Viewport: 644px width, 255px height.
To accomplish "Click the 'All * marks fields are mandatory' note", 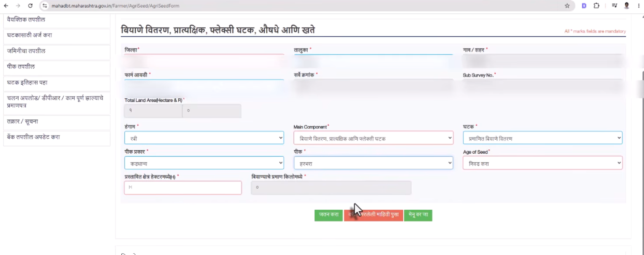I will [595, 31].
